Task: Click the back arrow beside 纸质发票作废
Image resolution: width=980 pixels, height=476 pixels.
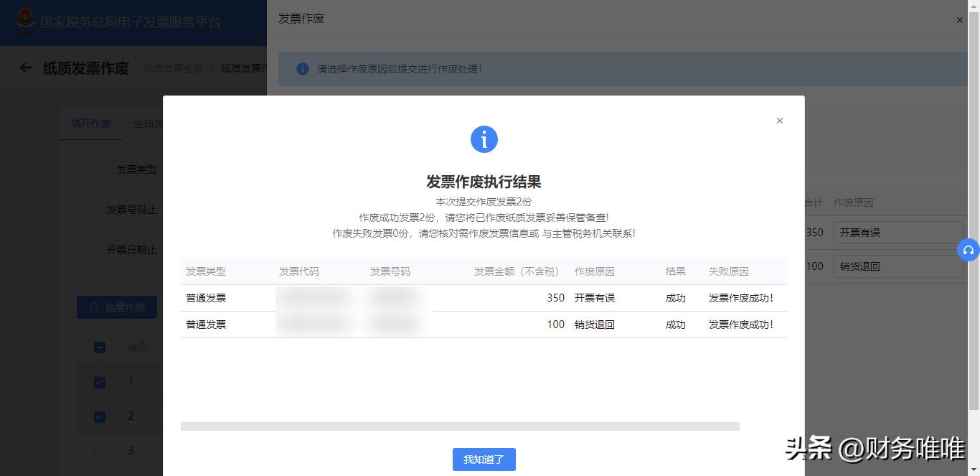Action: click(25, 67)
